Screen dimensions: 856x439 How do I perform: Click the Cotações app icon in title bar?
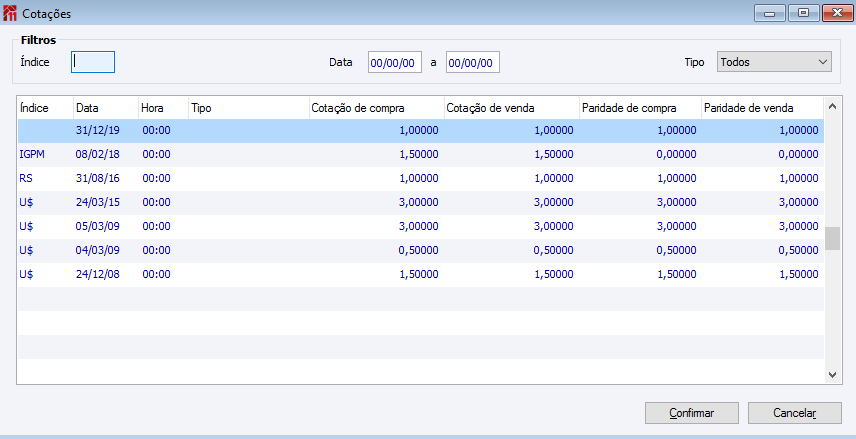(x=9, y=13)
